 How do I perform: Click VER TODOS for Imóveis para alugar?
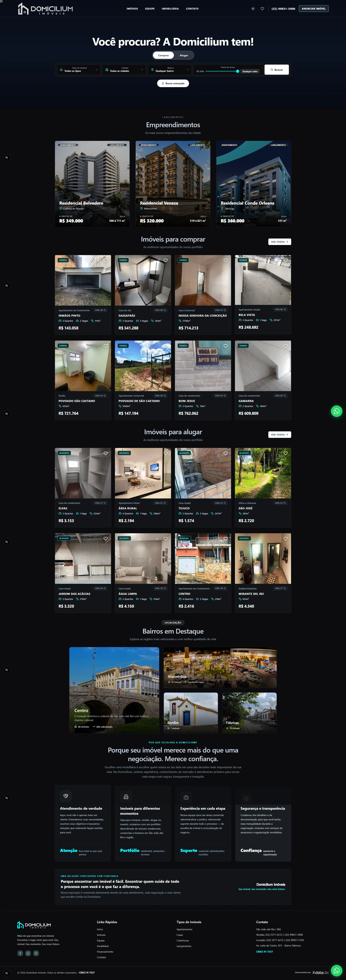click(280, 434)
